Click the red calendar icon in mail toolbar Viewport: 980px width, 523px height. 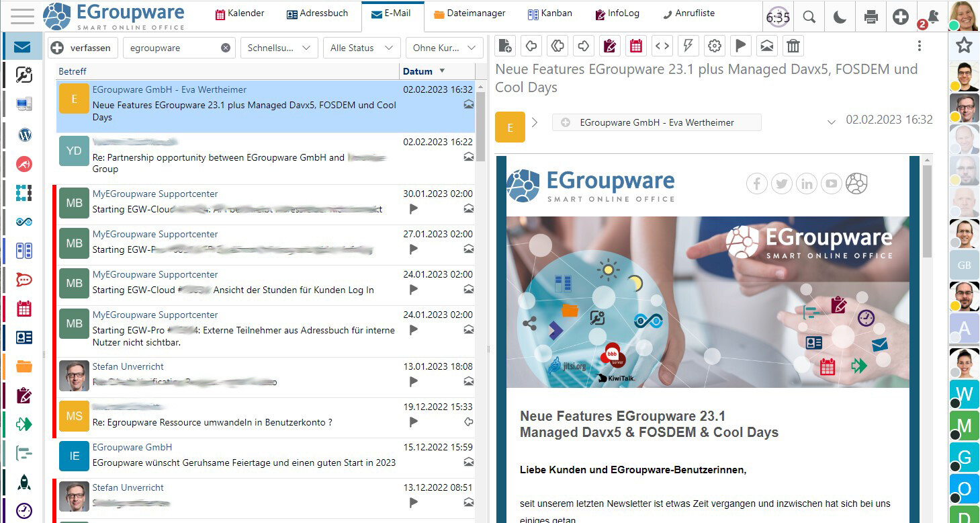pyautogui.click(x=636, y=46)
